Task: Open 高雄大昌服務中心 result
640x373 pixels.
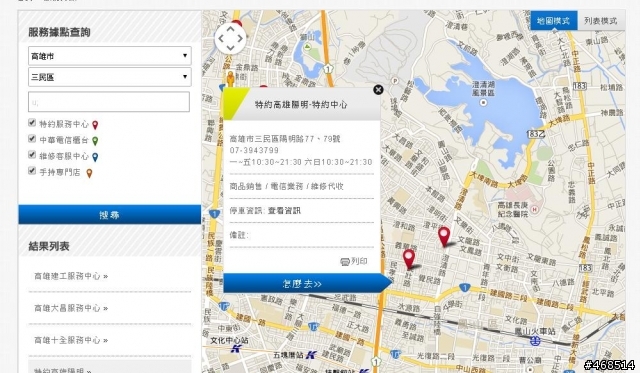Action: (x=71, y=308)
